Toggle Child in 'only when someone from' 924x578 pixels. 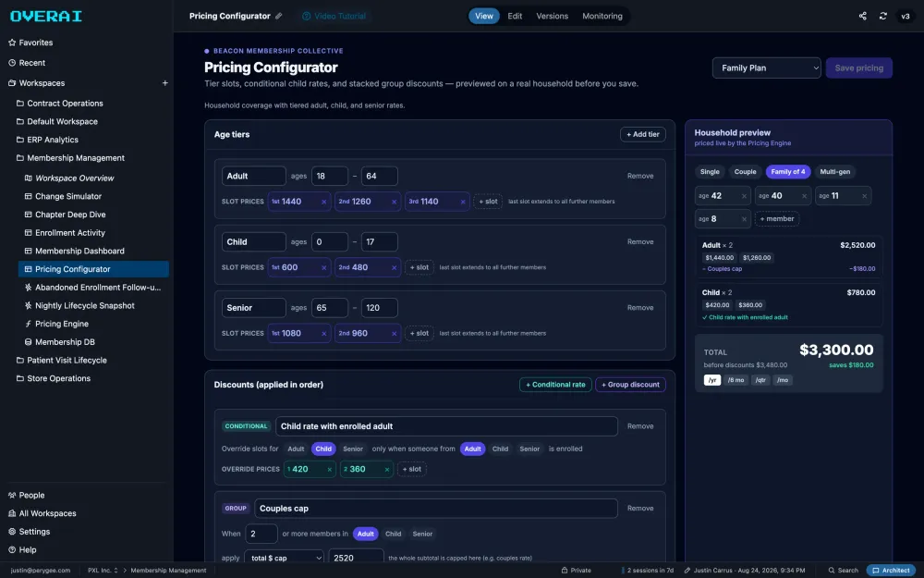(500, 449)
